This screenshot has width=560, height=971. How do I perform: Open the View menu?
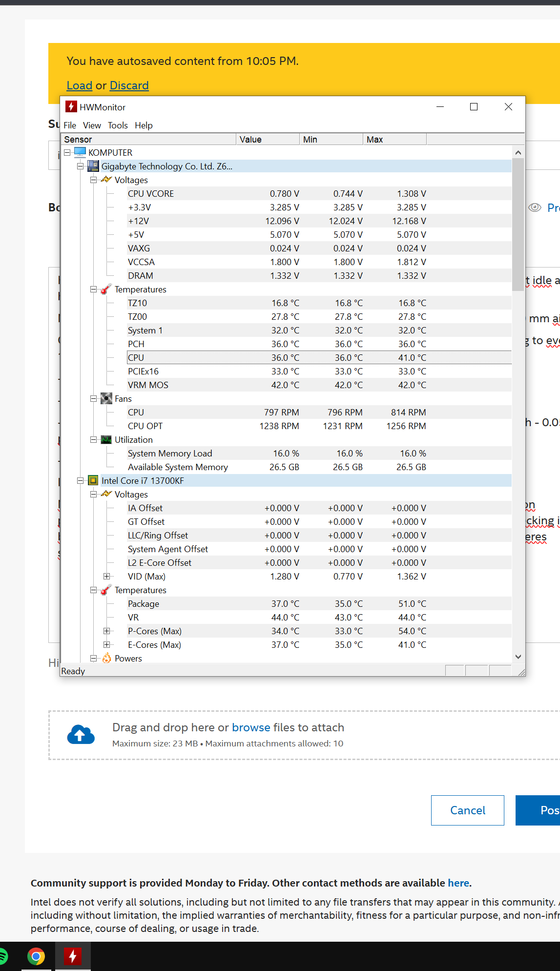point(92,125)
